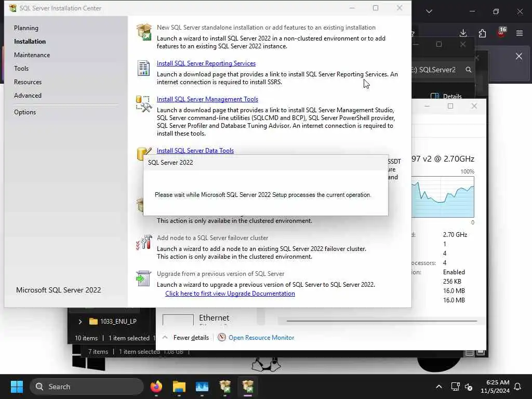Open Firefox from the taskbar
This screenshot has width=532, height=399.
click(156, 387)
